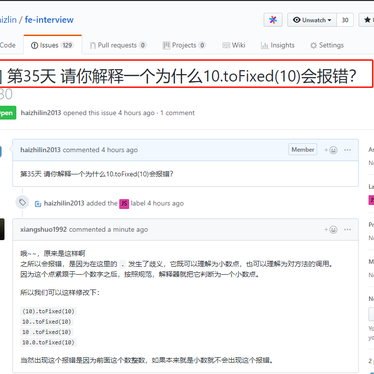This screenshot has height=374, width=374.
Task: Click the Settings gear icon
Action: [x=313, y=45]
